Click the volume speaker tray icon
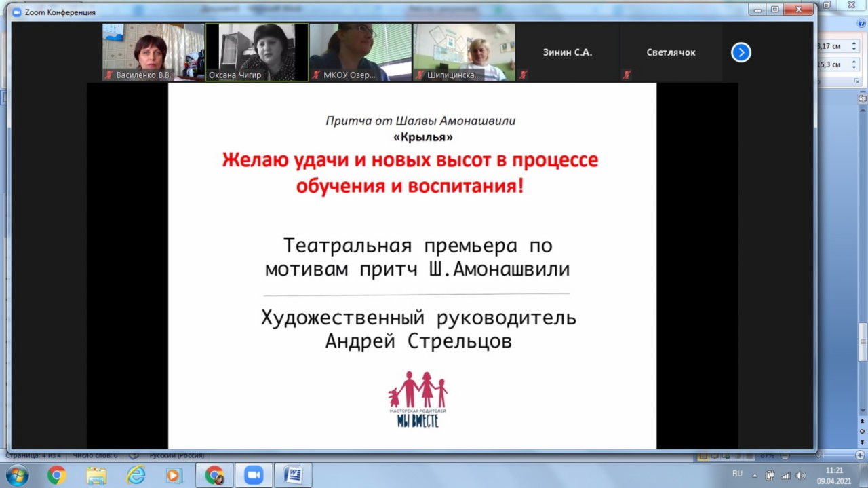 800,475
